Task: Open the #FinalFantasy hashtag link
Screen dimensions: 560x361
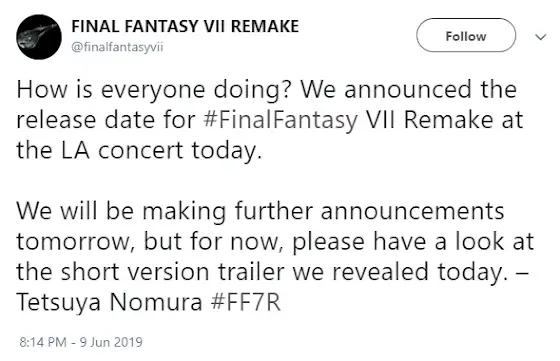Action: (280, 120)
